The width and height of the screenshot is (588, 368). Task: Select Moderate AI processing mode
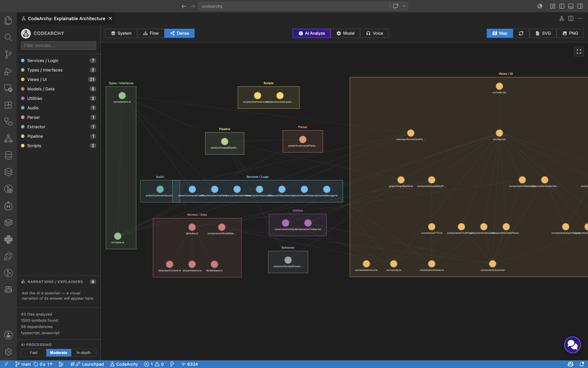(x=59, y=353)
